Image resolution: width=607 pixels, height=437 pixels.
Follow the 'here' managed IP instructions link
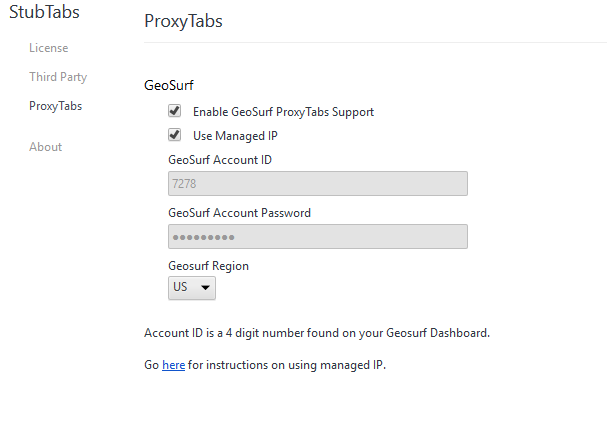pos(173,365)
